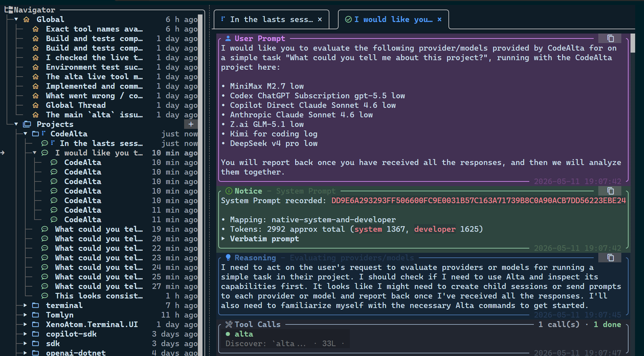Click the copilot-sdk folder icon
Image resolution: width=644 pixels, height=356 pixels.
pyautogui.click(x=35, y=334)
